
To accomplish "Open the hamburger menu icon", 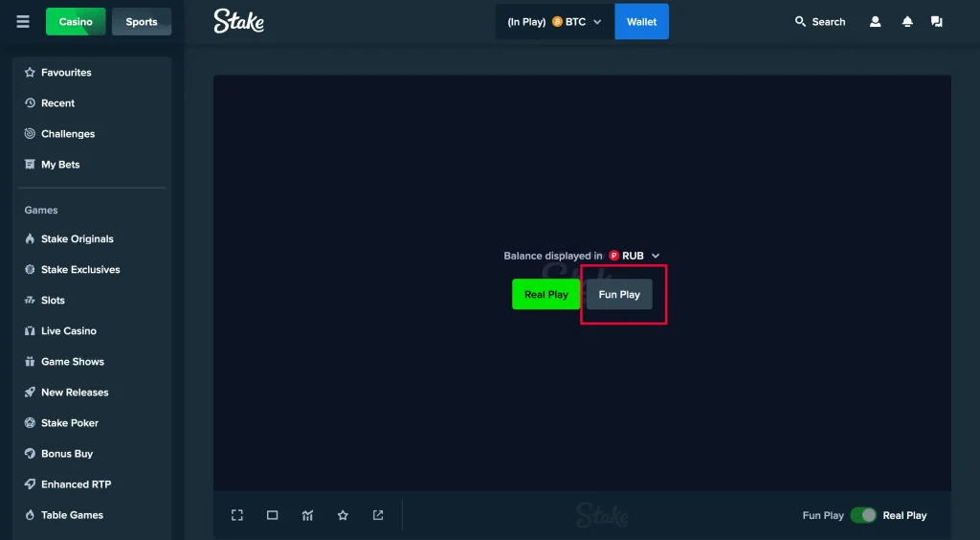I will (23, 22).
